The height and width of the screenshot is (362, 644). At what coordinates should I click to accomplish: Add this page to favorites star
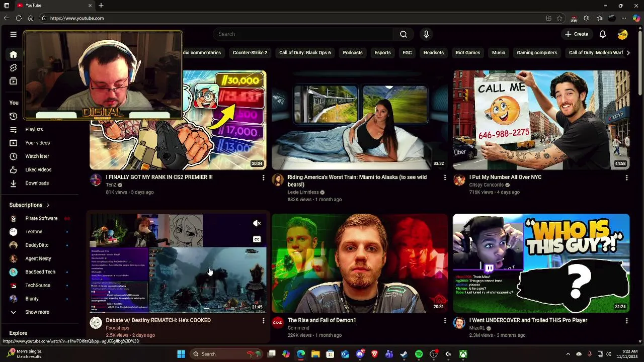point(559,18)
